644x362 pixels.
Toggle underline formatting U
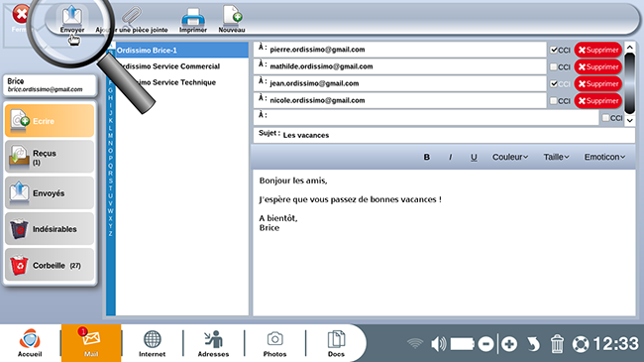474,157
